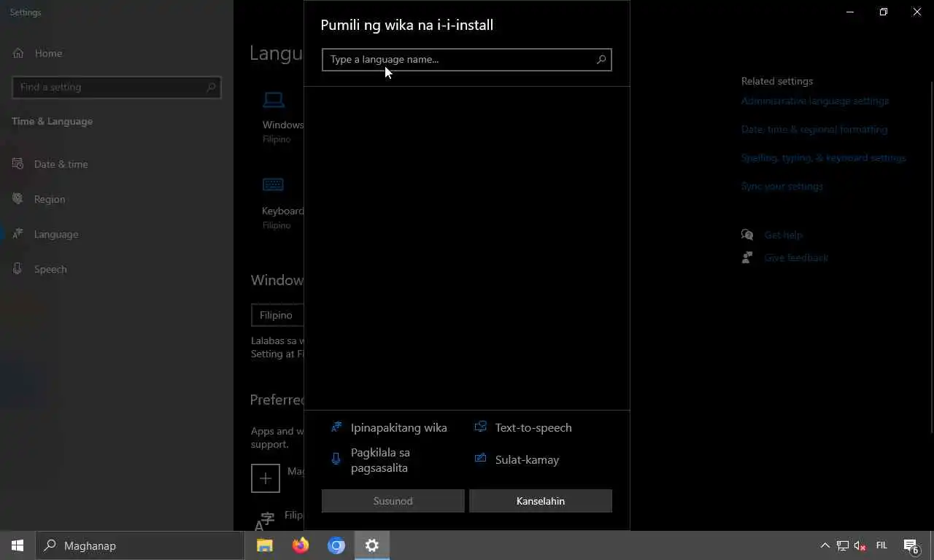Click the muted volume tray icon
934x560 pixels.
point(860,545)
